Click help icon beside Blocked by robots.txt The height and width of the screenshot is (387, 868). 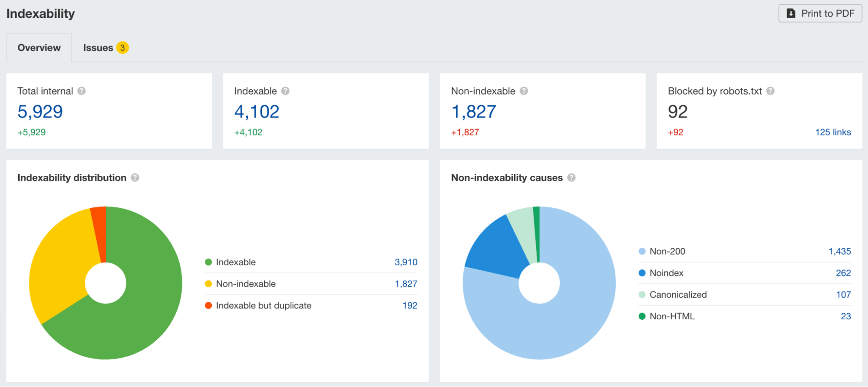pyautogui.click(x=770, y=91)
